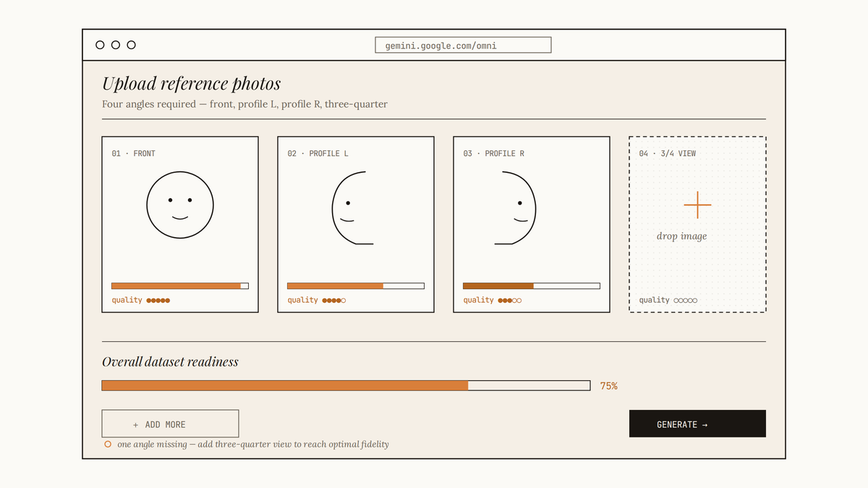Click the overall dataset readiness progress bar
This screenshot has height=488, width=868.
[346, 385]
